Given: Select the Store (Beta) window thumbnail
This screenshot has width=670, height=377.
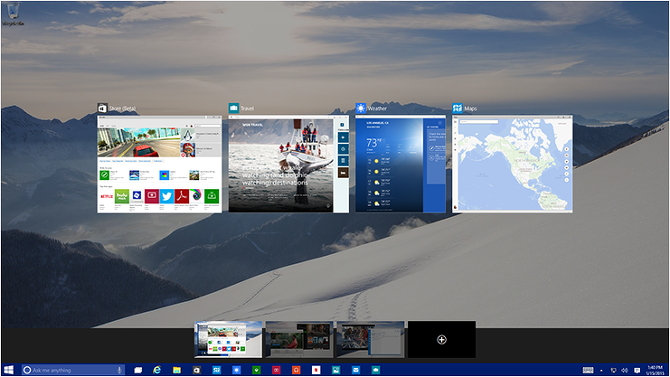Looking at the screenshot, I should (159, 164).
